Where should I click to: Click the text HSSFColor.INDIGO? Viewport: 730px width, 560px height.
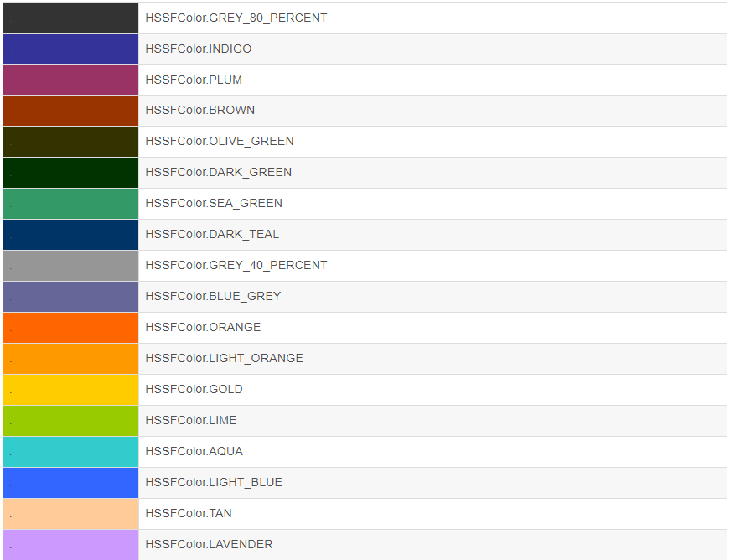199,49
